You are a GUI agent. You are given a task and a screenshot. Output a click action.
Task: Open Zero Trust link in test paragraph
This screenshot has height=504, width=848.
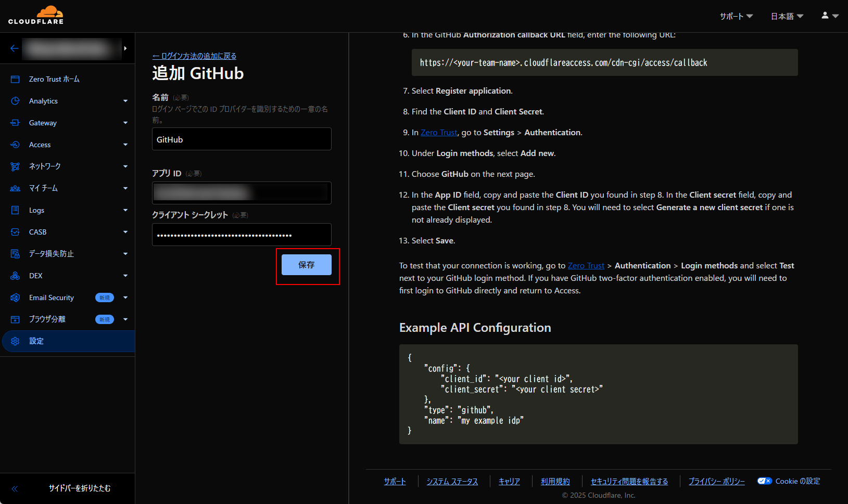coord(586,265)
